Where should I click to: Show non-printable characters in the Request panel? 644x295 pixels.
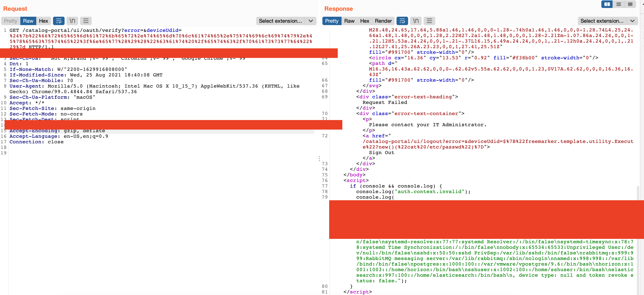tap(72, 21)
